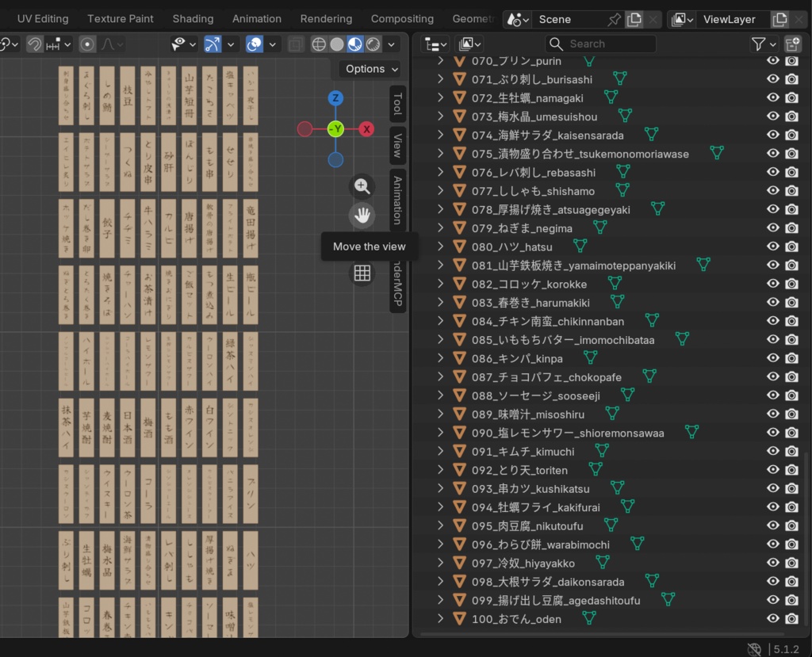The height and width of the screenshot is (657, 812).
Task: Switch to Compositing workspace
Action: coord(402,19)
